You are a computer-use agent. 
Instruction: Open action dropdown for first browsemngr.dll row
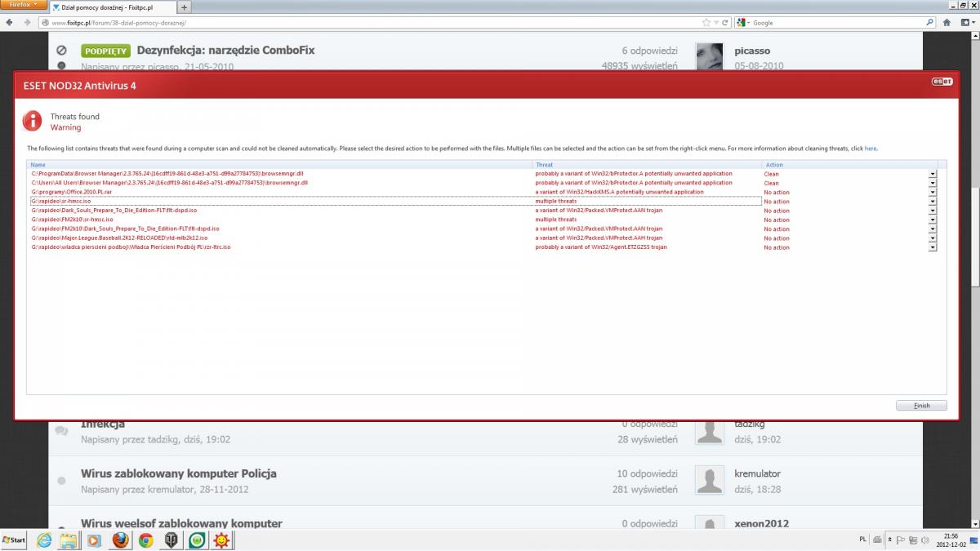(932, 174)
